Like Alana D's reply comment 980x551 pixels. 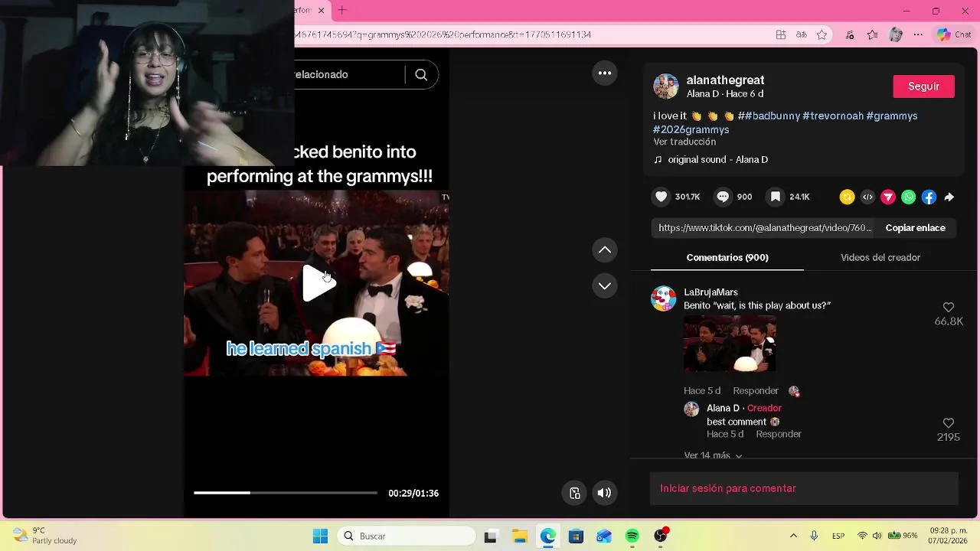949,423
